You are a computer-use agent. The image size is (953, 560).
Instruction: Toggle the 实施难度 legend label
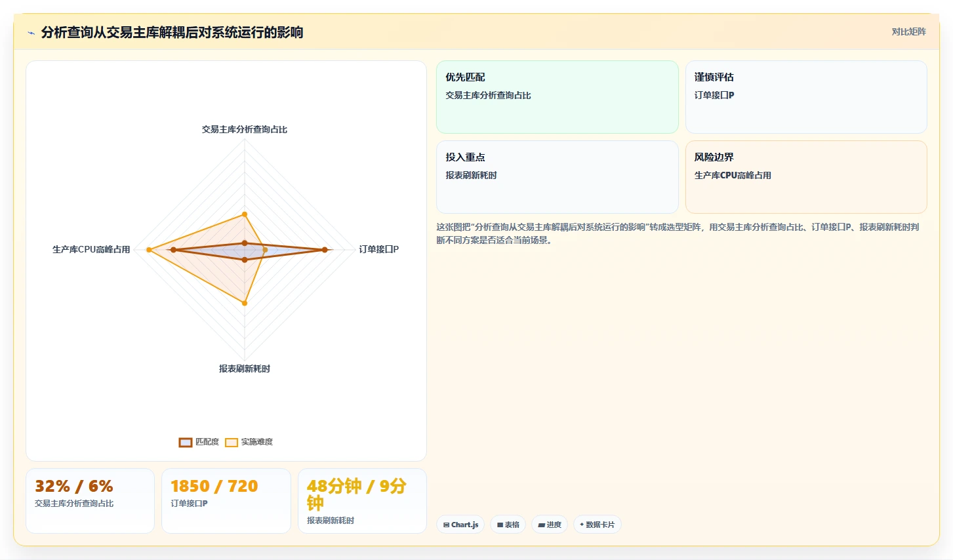(x=256, y=442)
